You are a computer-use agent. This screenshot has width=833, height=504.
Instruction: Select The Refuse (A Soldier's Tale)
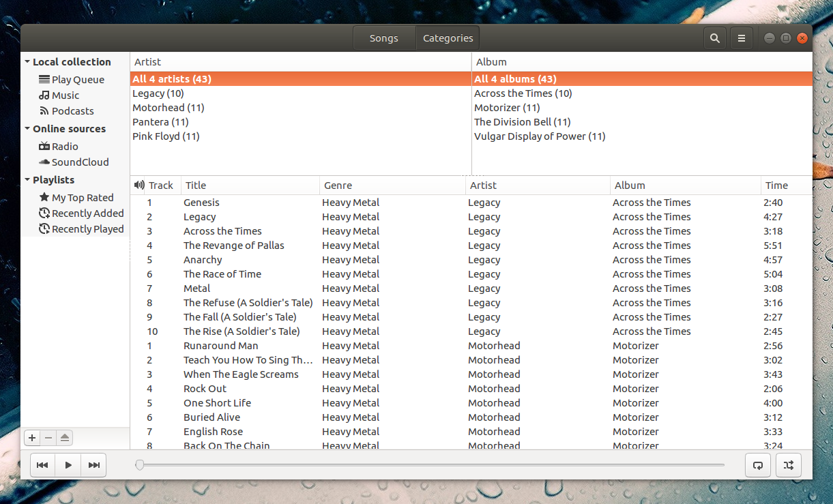tap(471, 303)
